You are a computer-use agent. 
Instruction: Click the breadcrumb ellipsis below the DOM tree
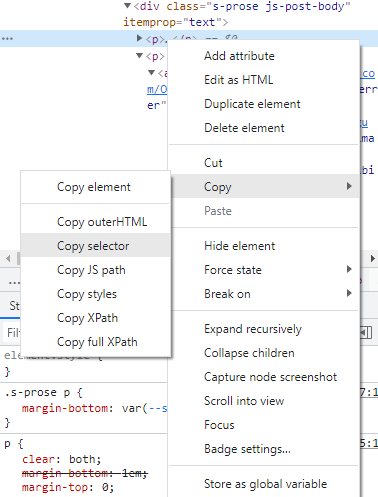[x=14, y=283]
